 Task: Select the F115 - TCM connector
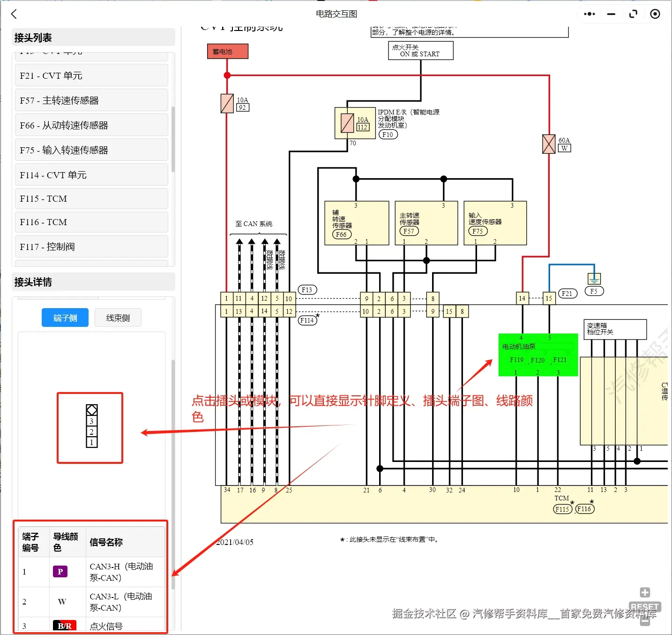click(x=91, y=198)
